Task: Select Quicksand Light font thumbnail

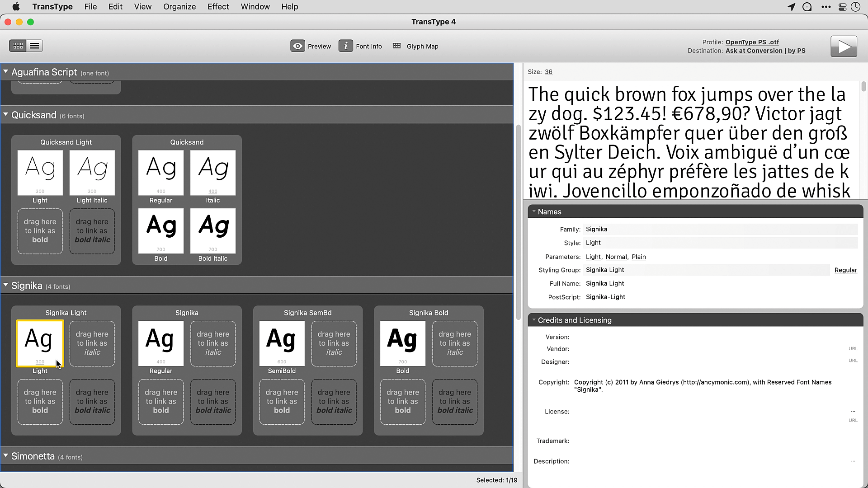Action: [x=40, y=173]
